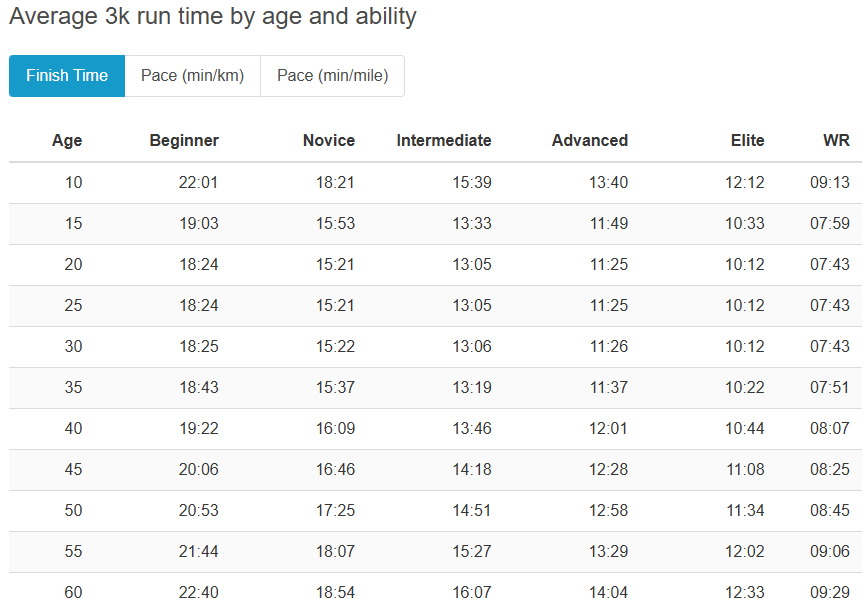Click the Novice column header
This screenshot has height=611, width=866.
(329, 141)
